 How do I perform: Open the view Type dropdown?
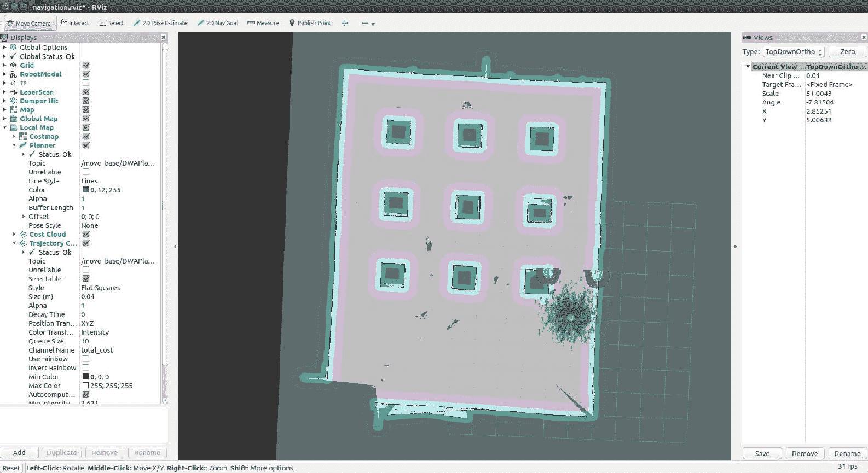(793, 52)
